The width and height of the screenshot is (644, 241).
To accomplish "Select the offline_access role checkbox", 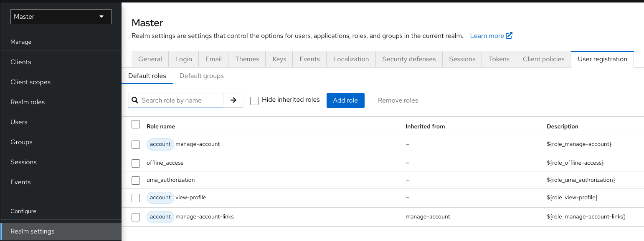I will tap(136, 163).
